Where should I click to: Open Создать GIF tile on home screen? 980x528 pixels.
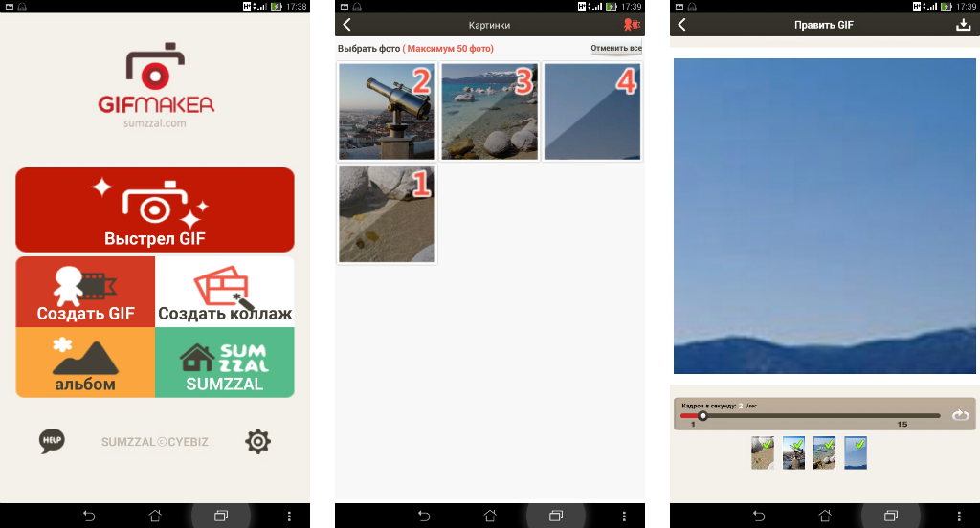tap(85, 292)
